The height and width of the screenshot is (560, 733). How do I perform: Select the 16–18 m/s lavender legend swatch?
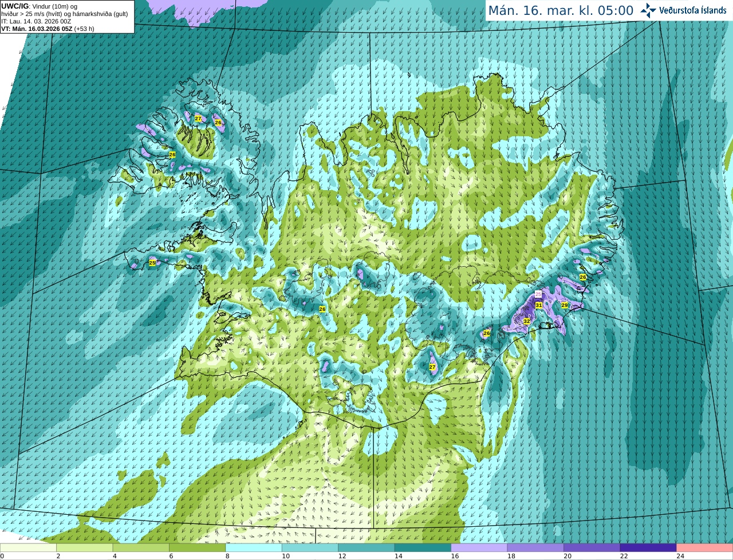click(479, 547)
